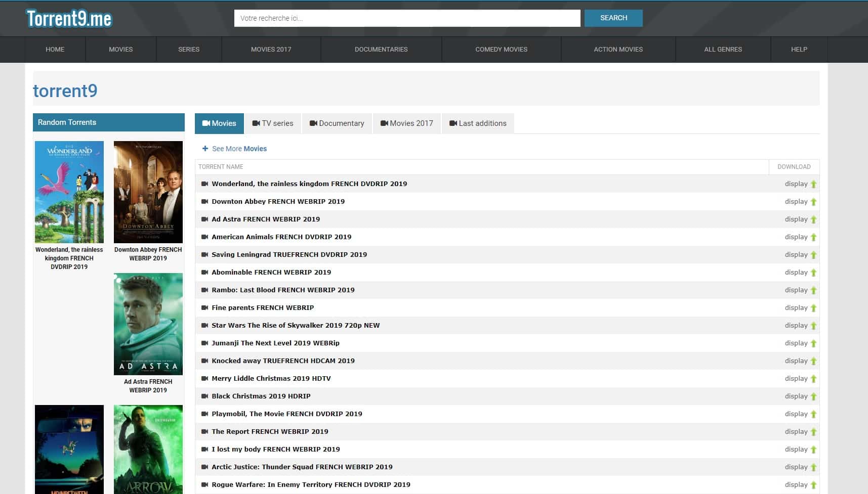The height and width of the screenshot is (494, 868).
Task: Expand the See More Movies section
Action: (x=234, y=149)
